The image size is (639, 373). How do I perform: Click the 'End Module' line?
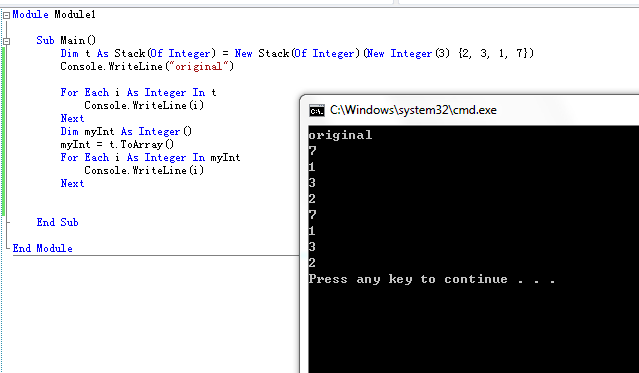[x=42, y=248]
